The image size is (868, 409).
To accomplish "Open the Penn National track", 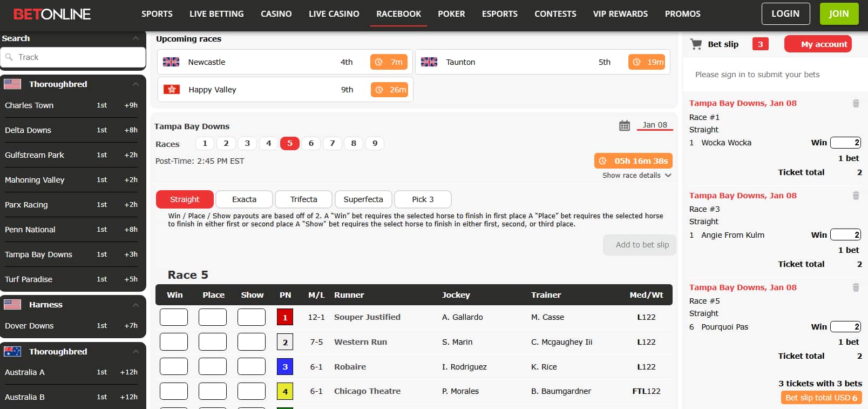I will pyautogui.click(x=71, y=230).
